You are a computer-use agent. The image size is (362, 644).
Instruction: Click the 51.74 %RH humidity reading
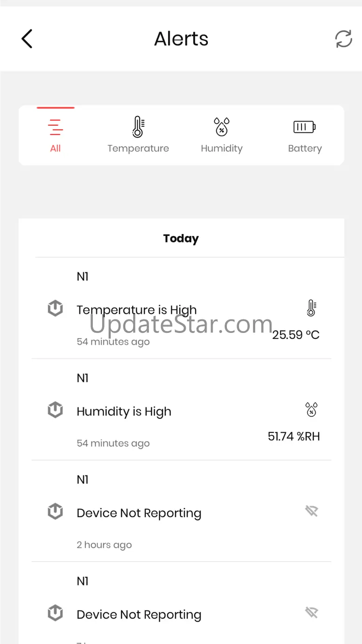[x=294, y=436]
